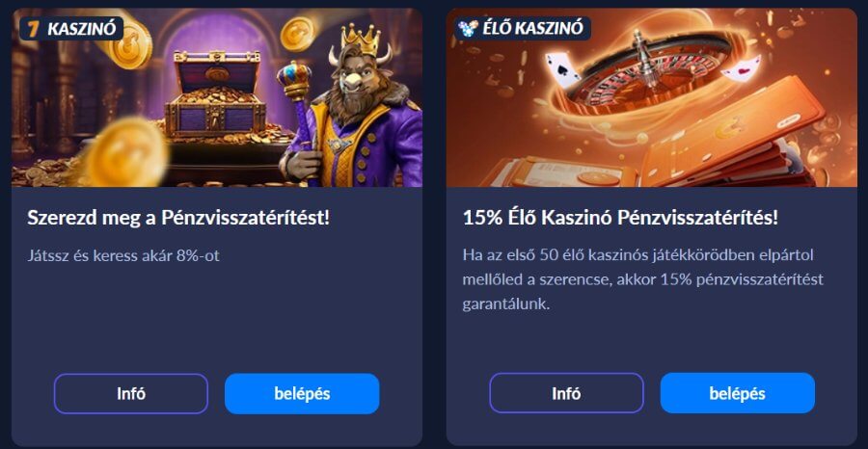Select the ÉLŐ KASZINÓ category badge
The width and height of the screenshot is (868, 449).
click(522, 29)
